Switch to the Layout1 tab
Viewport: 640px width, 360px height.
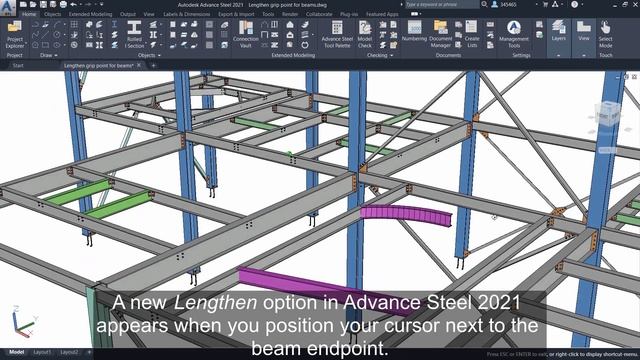tap(42, 352)
